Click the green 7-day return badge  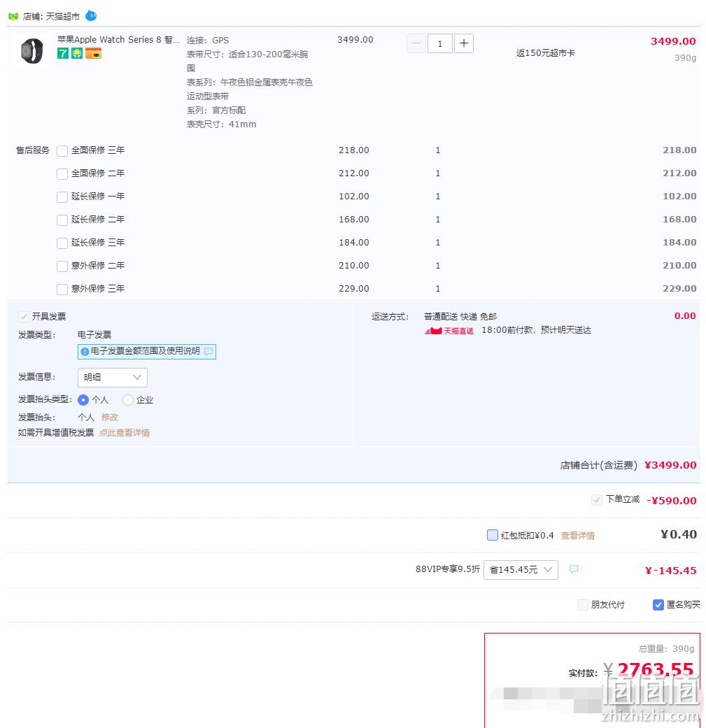pos(63,53)
